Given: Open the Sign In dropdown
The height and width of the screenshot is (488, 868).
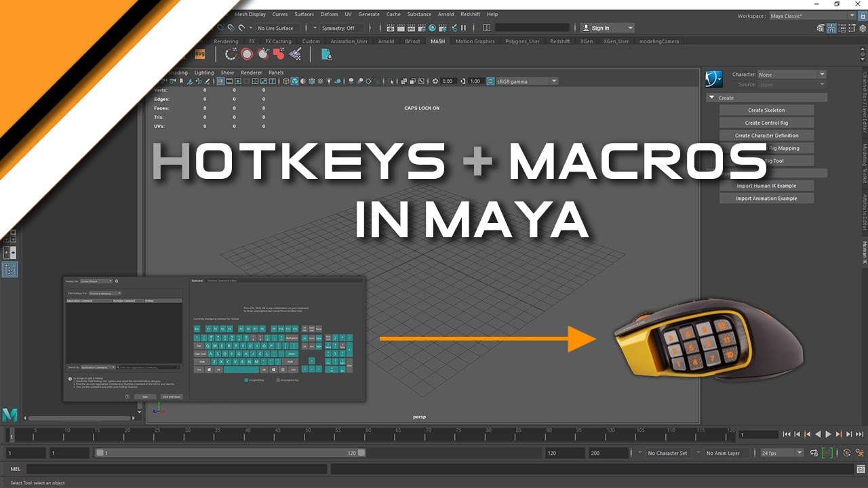Looking at the screenshot, I should [x=608, y=28].
